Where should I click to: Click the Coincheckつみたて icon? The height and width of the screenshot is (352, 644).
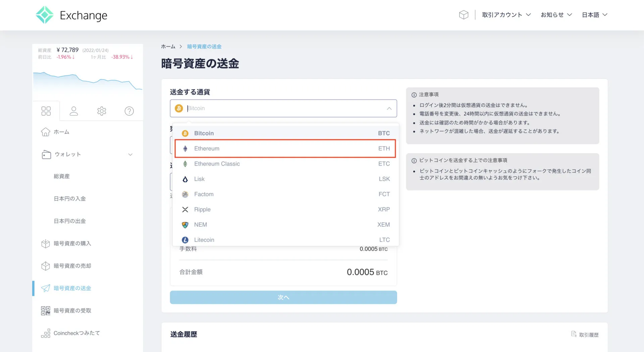coord(45,333)
